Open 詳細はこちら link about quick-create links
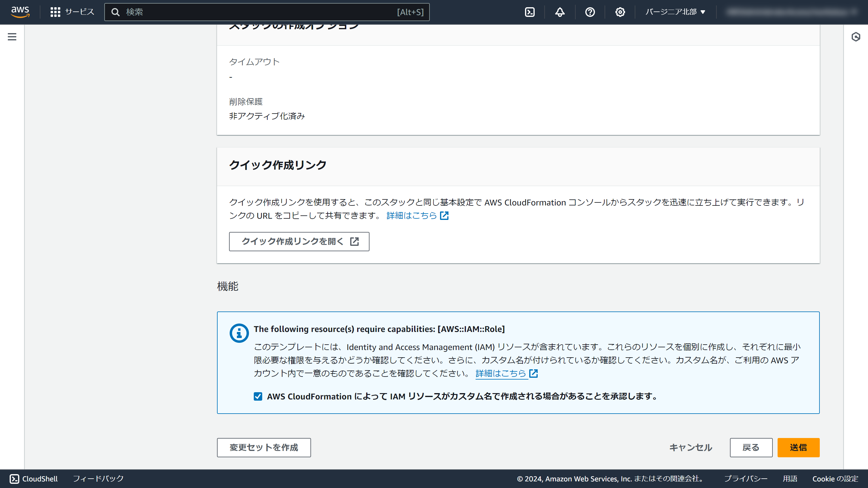868x488 pixels. point(411,216)
